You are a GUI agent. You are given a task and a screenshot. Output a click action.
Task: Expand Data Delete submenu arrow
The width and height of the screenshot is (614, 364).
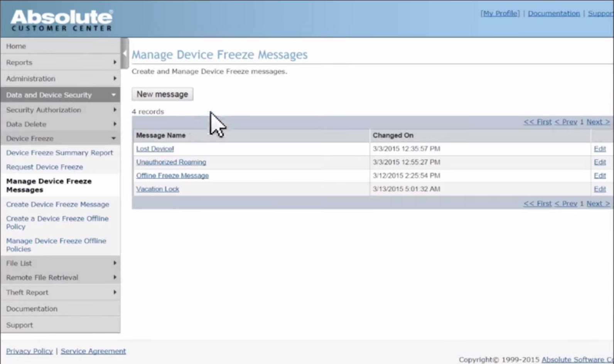click(115, 124)
